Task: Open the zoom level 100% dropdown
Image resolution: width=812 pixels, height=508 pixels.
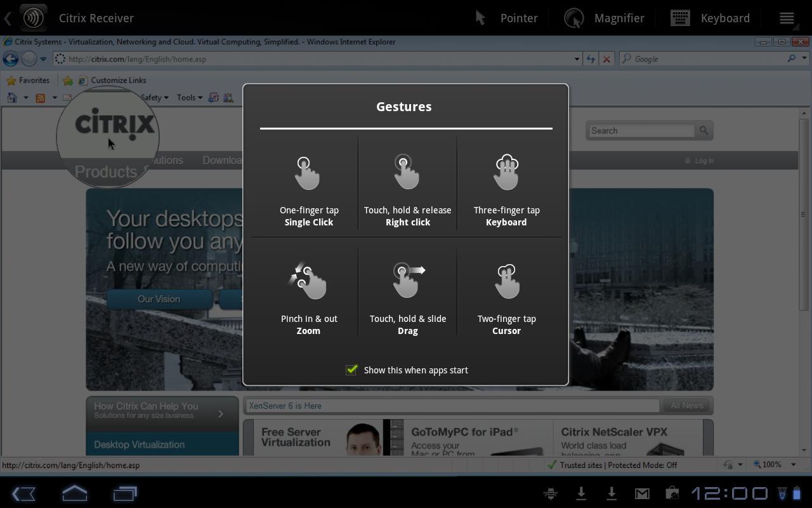Action: tap(793, 465)
